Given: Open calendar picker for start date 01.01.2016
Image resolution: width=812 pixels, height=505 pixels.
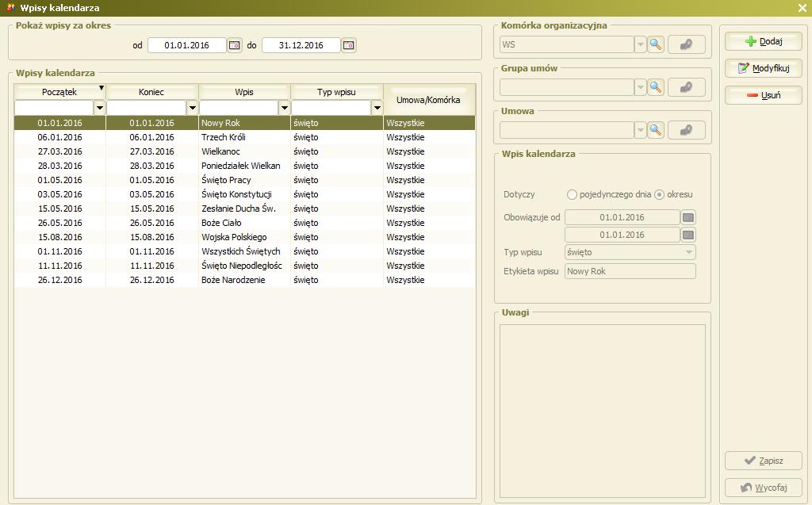Looking at the screenshot, I should [x=235, y=45].
